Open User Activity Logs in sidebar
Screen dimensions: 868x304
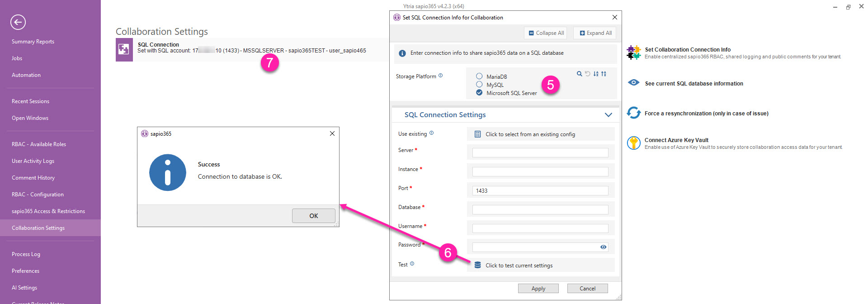coord(33,161)
